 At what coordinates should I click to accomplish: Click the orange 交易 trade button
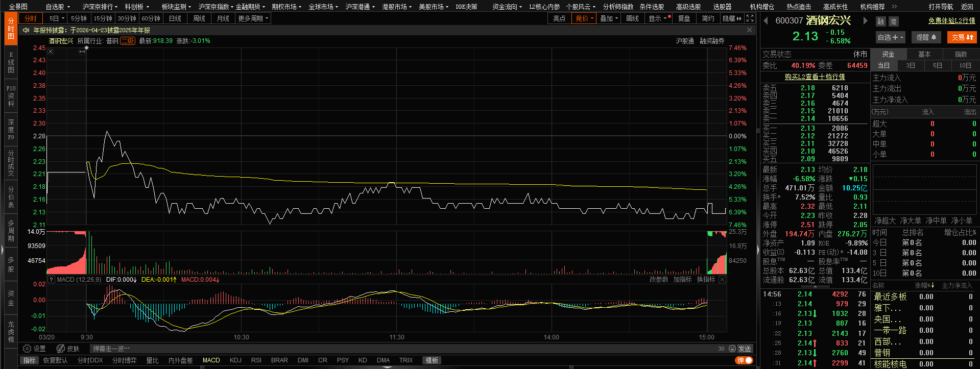click(962, 37)
